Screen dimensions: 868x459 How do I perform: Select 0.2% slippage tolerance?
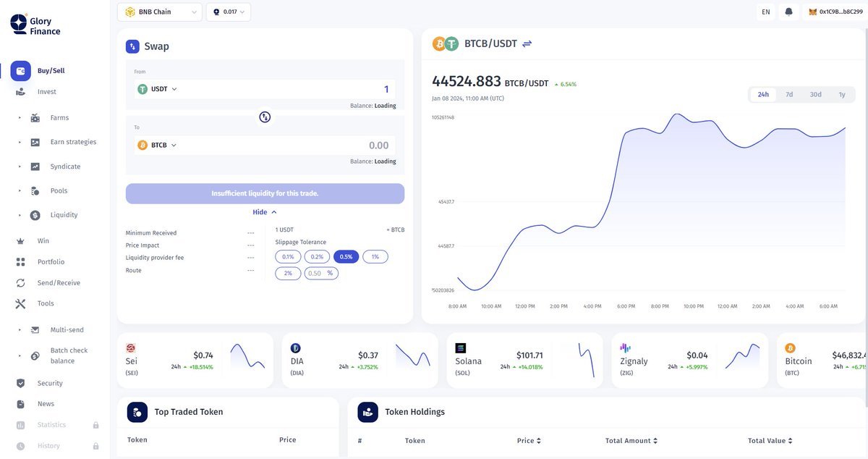(x=317, y=256)
